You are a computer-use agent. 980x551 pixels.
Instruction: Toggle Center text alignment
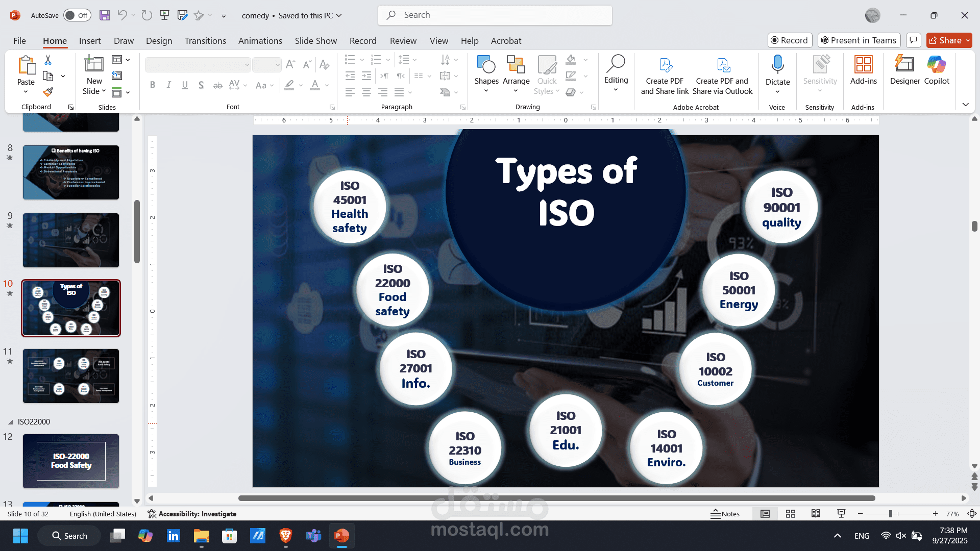click(x=366, y=92)
